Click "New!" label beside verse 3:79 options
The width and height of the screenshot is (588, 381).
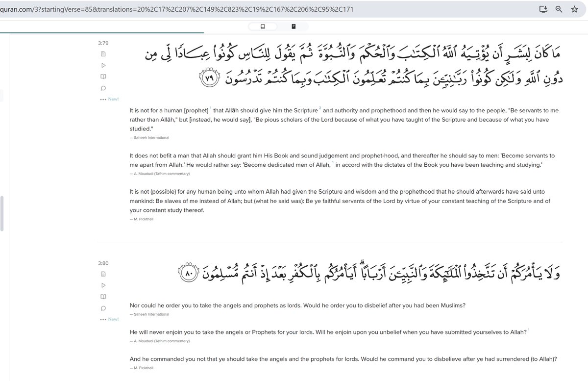coord(113,99)
